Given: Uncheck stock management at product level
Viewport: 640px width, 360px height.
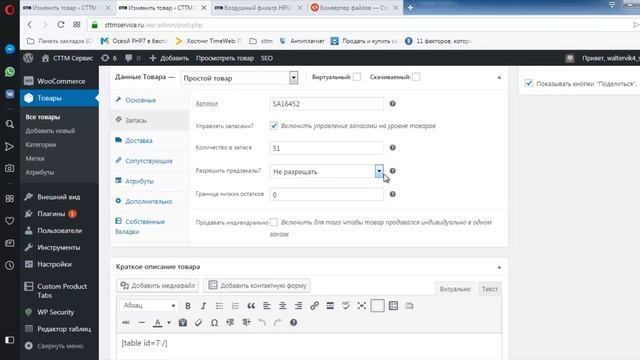Looking at the screenshot, I should click(273, 125).
